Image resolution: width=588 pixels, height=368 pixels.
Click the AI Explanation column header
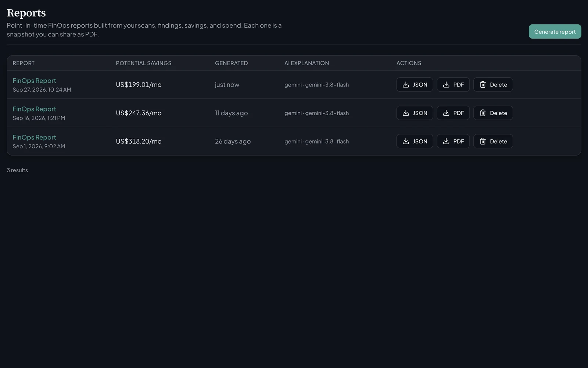[306, 63]
